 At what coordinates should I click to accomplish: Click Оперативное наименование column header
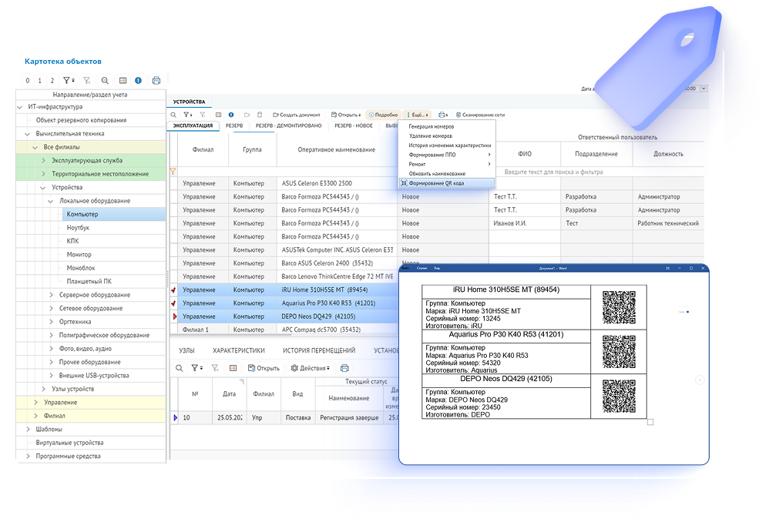(337, 150)
